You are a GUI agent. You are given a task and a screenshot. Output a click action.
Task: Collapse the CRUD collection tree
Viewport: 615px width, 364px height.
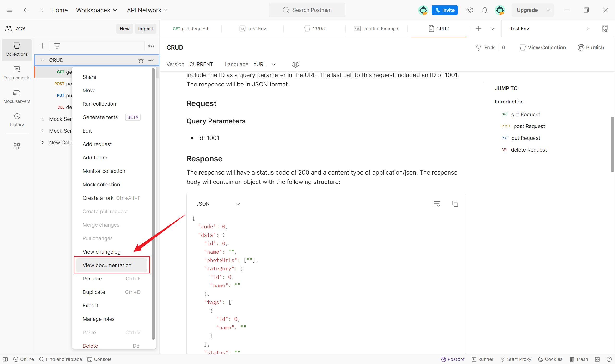[43, 60]
